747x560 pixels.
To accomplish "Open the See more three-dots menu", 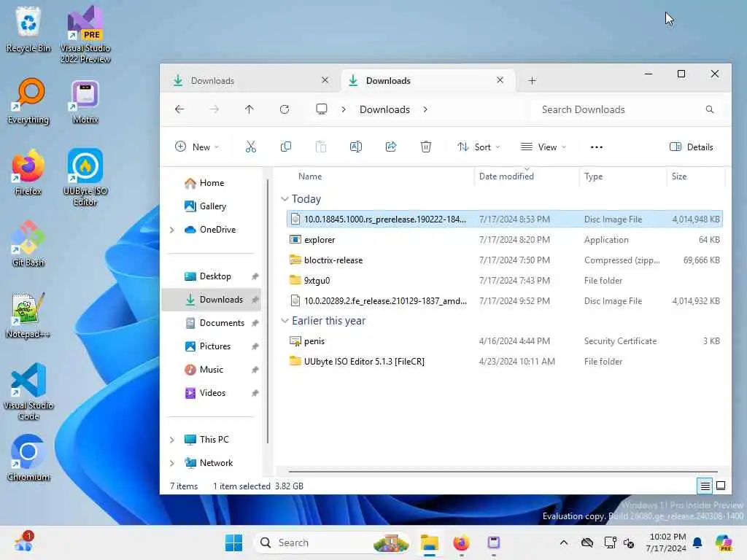I will tap(597, 147).
